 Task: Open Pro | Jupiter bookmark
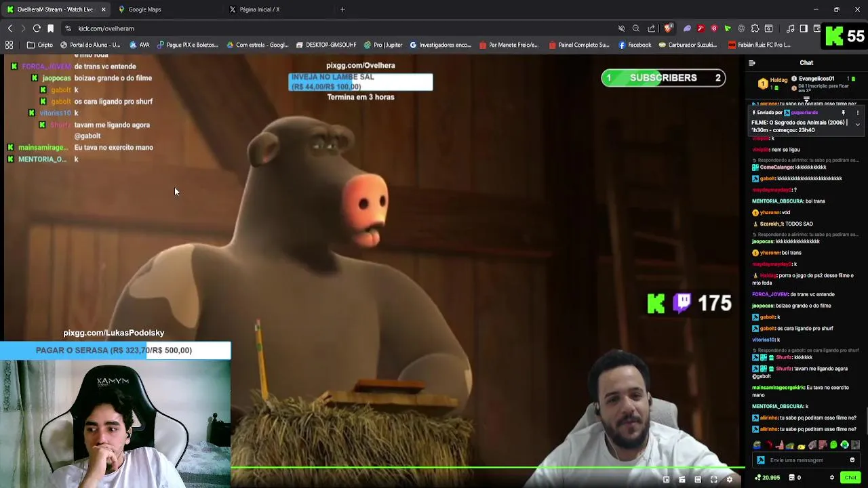(x=383, y=45)
